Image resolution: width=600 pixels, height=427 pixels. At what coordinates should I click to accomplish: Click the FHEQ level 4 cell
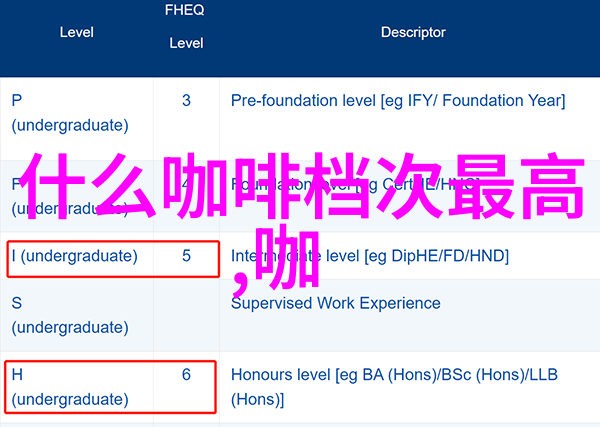pos(186,196)
